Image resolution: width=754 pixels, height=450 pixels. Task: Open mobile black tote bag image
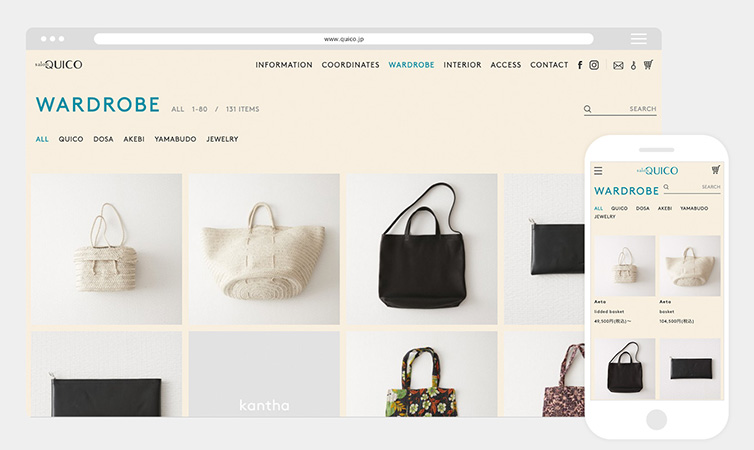(625, 369)
